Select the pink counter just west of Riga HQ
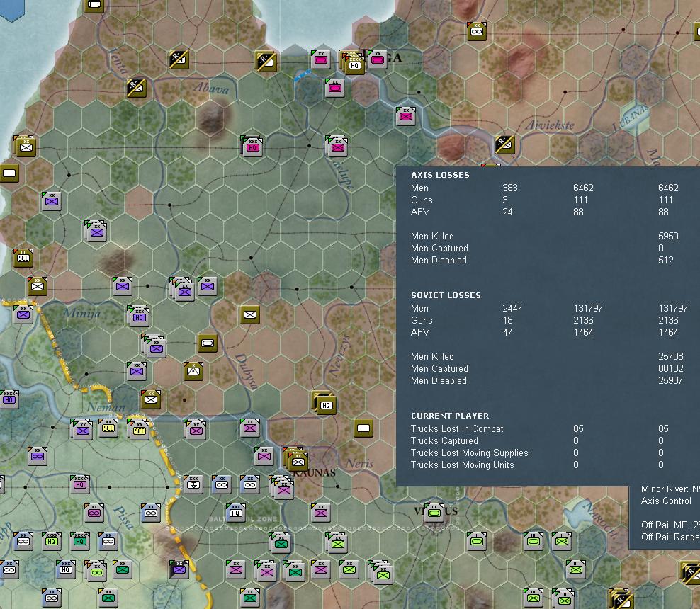 click(320, 59)
